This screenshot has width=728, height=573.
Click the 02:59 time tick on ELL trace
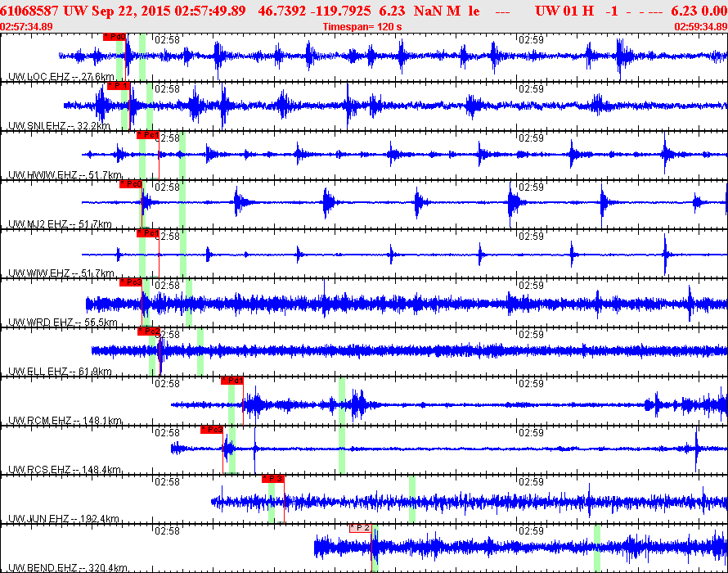tap(531, 335)
